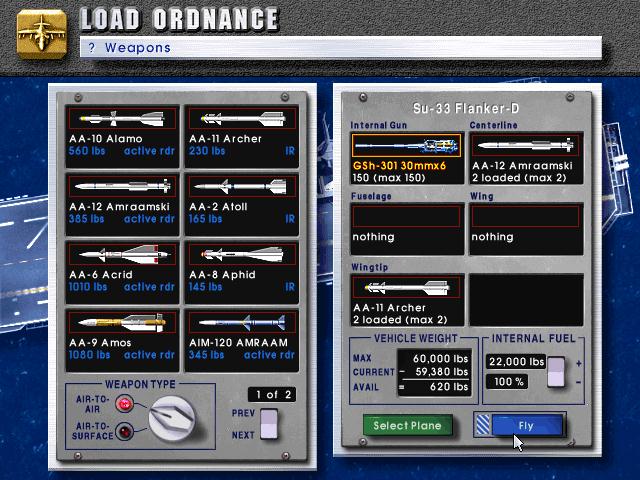Decrease internal fuel with minus switch
The width and height of the screenshot is (640, 480).
556,380
